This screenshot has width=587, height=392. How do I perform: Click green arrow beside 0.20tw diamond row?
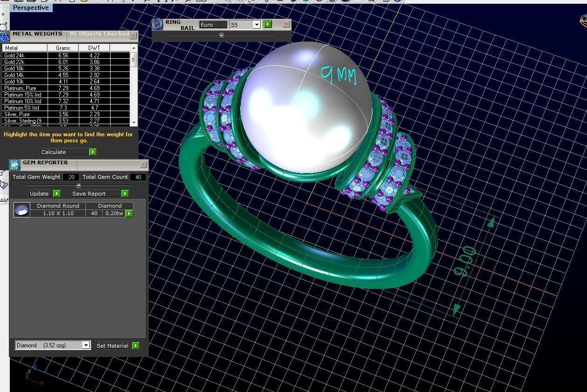129,213
